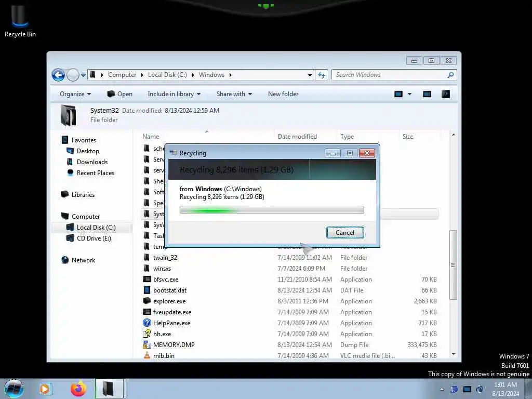Create a New folder from toolbar
532x399 pixels.
tap(283, 94)
